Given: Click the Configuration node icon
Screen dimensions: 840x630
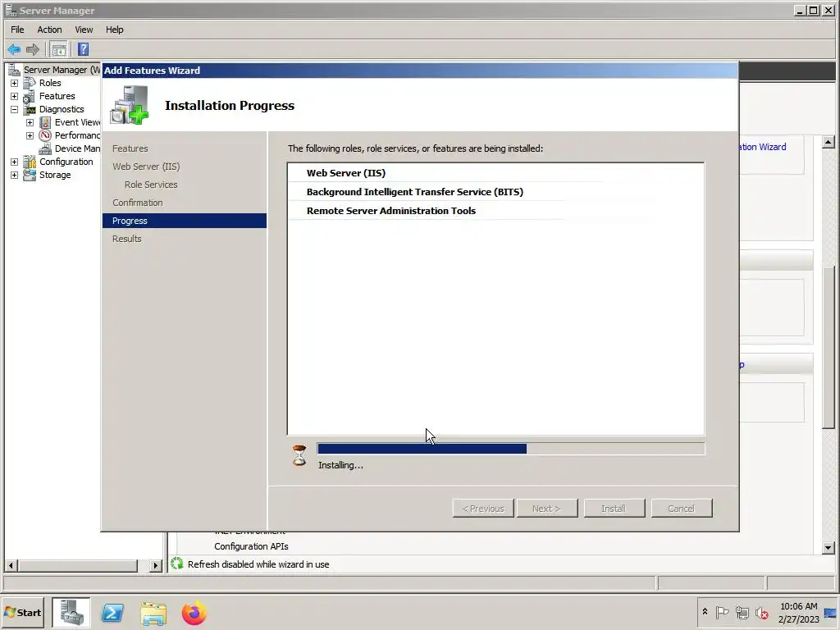Looking at the screenshot, I should click(x=30, y=162).
